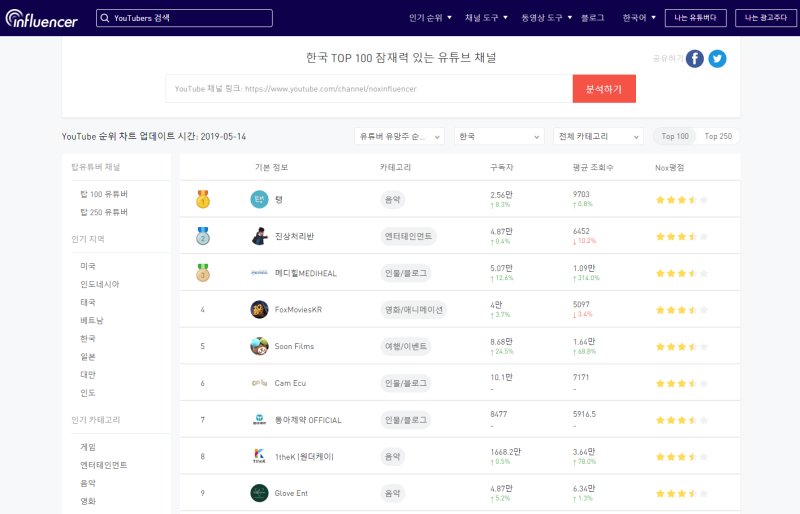Image resolution: width=800 pixels, height=514 pixels.
Task: Select 인도 in popular regions
Action: tap(88, 393)
